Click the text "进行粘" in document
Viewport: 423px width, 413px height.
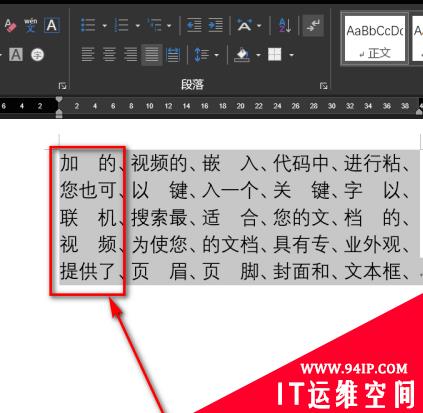point(372,164)
